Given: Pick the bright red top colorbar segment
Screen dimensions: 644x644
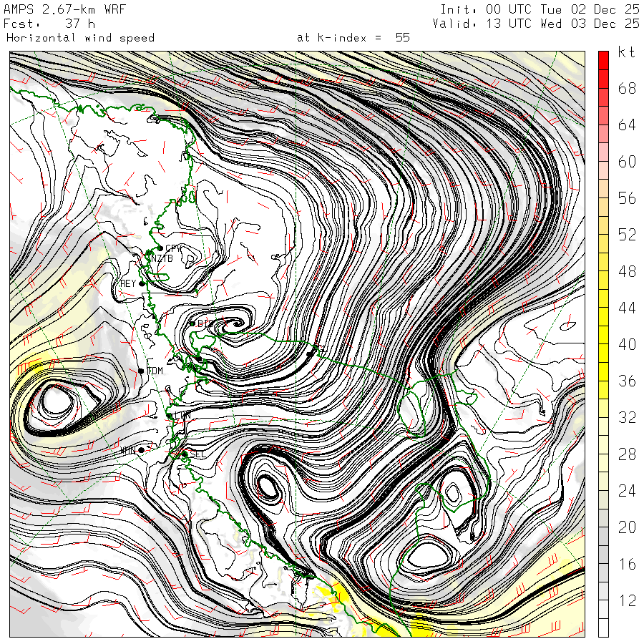Looking at the screenshot, I should 603,61.
